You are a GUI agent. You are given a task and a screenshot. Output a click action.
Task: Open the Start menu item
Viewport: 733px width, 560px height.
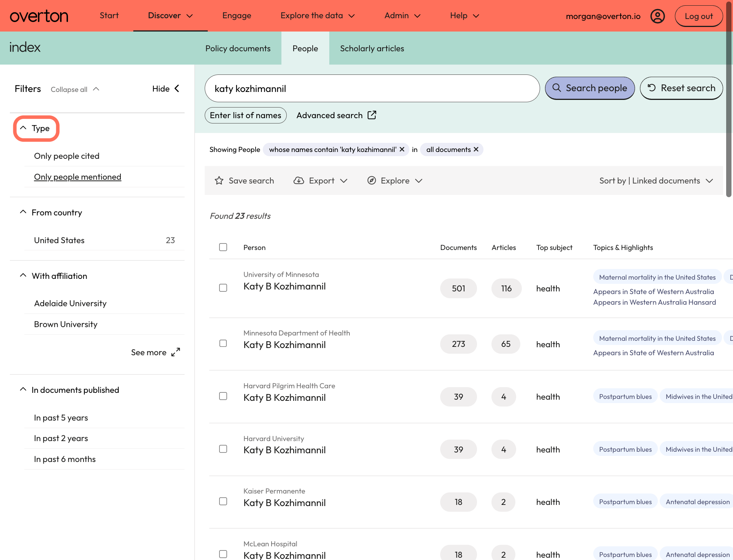(109, 16)
